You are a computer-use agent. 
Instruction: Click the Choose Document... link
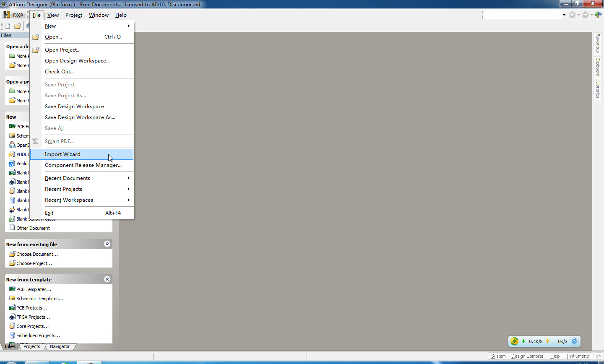[x=37, y=254]
